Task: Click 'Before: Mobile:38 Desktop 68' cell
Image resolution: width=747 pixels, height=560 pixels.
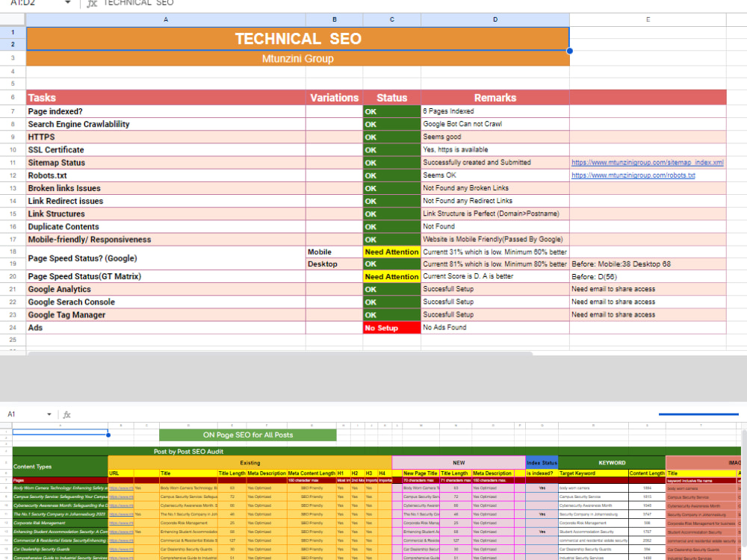Action: pos(648,264)
